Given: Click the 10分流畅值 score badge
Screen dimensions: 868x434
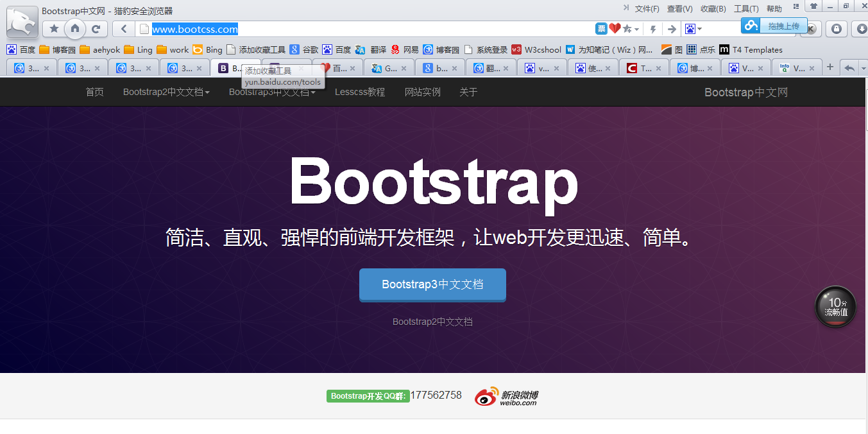Looking at the screenshot, I should pos(835,306).
